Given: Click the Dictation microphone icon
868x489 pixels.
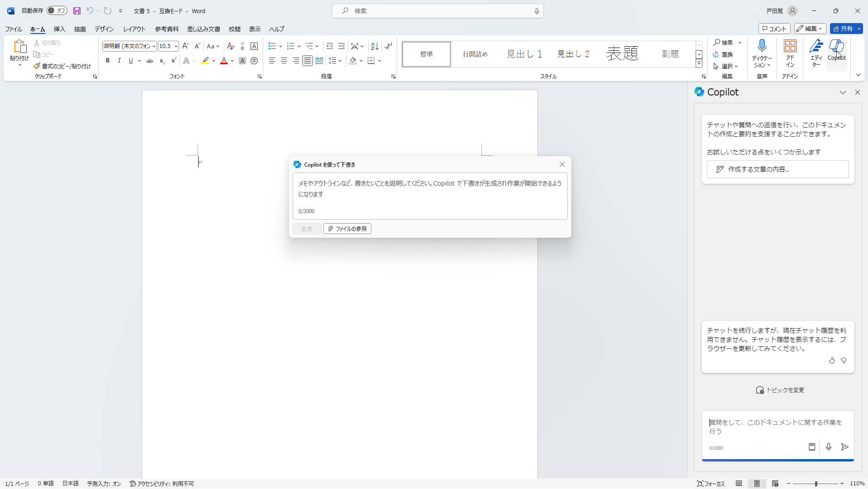Looking at the screenshot, I should point(762,46).
